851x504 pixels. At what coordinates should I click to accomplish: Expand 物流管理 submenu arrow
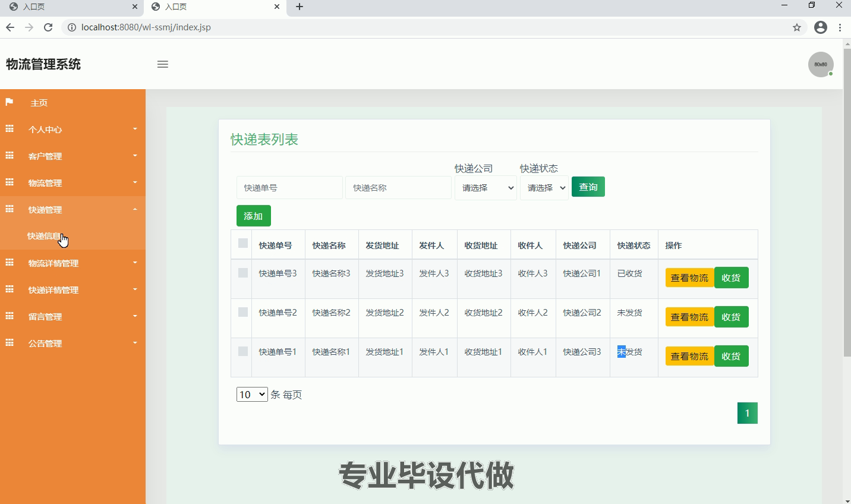coord(135,182)
